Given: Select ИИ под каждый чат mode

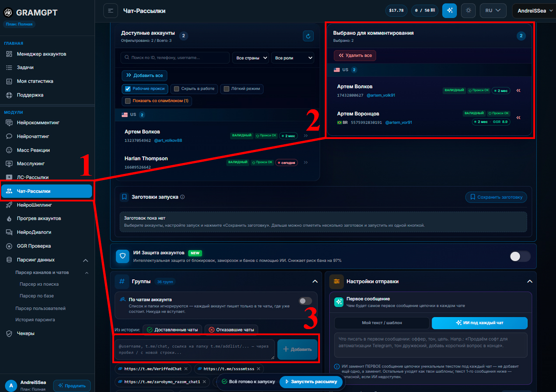Looking at the screenshot, I should pos(480,323).
